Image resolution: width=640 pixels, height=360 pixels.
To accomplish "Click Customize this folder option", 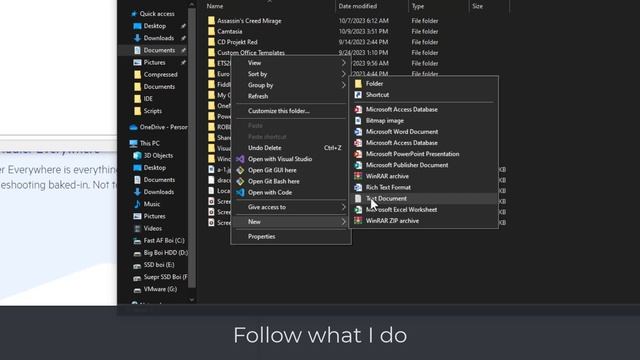I will 291,111.
